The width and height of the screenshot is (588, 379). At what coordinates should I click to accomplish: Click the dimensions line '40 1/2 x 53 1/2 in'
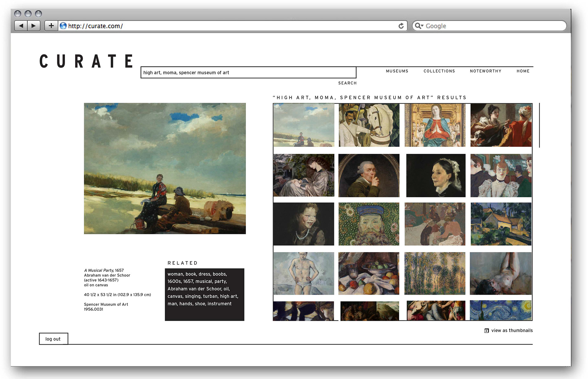pyautogui.click(x=117, y=295)
